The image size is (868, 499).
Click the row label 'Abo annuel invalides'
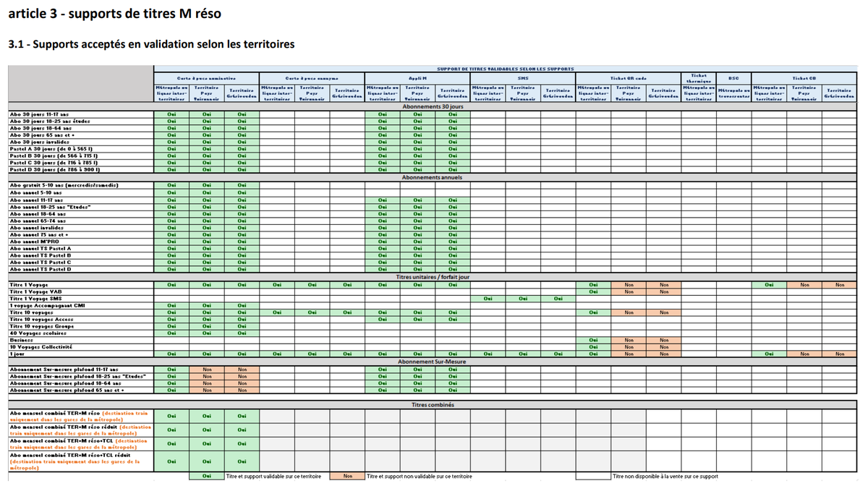click(x=38, y=227)
